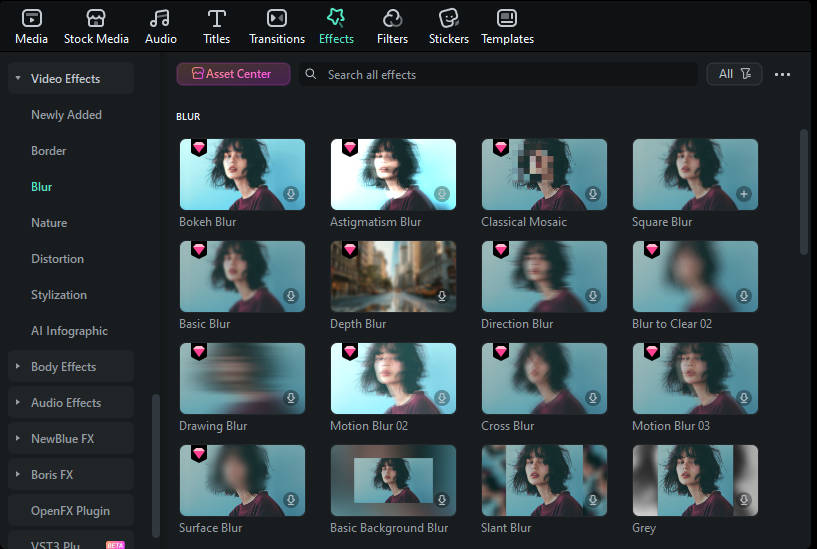Open the three-dot more options menu
The image size is (817, 549).
782,74
